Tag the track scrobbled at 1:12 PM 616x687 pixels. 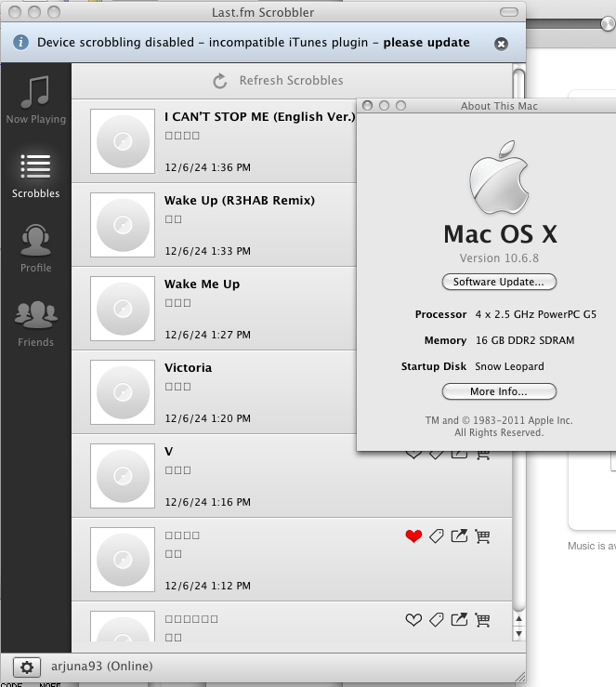pyautogui.click(x=436, y=535)
